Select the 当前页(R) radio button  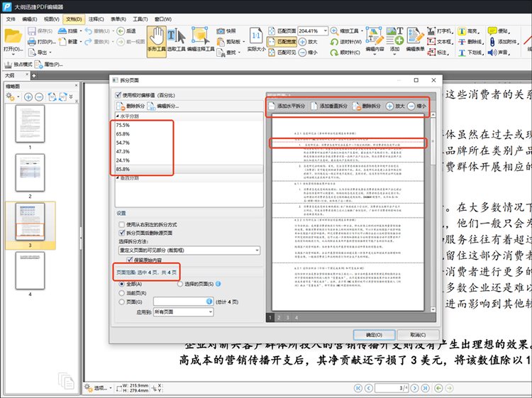pyautogui.click(x=121, y=292)
